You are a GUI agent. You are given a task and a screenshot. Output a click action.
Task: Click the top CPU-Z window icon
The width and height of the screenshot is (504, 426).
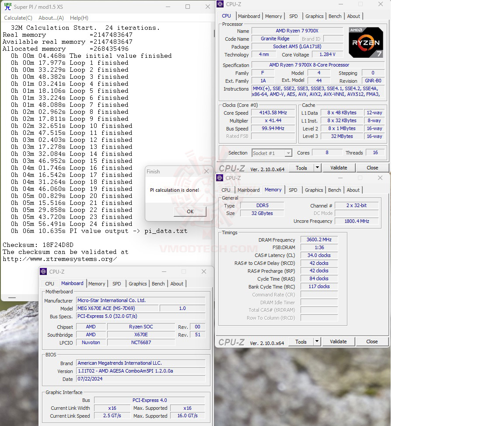[220, 4]
